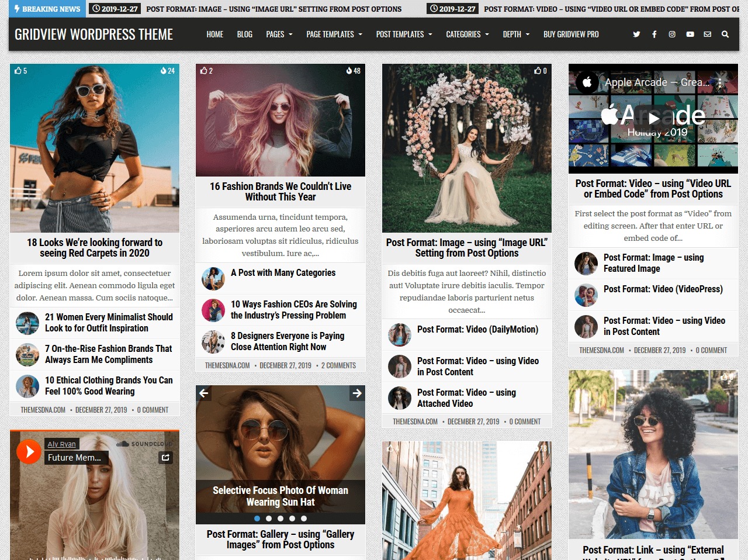Play the SoundCloud Future Mem track
This screenshot has width=748, height=560.
point(29,451)
